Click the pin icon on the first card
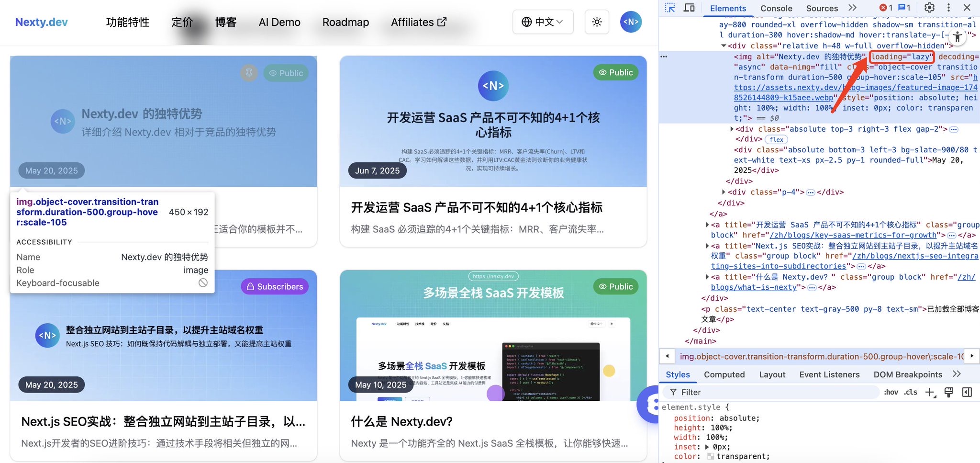 [249, 73]
